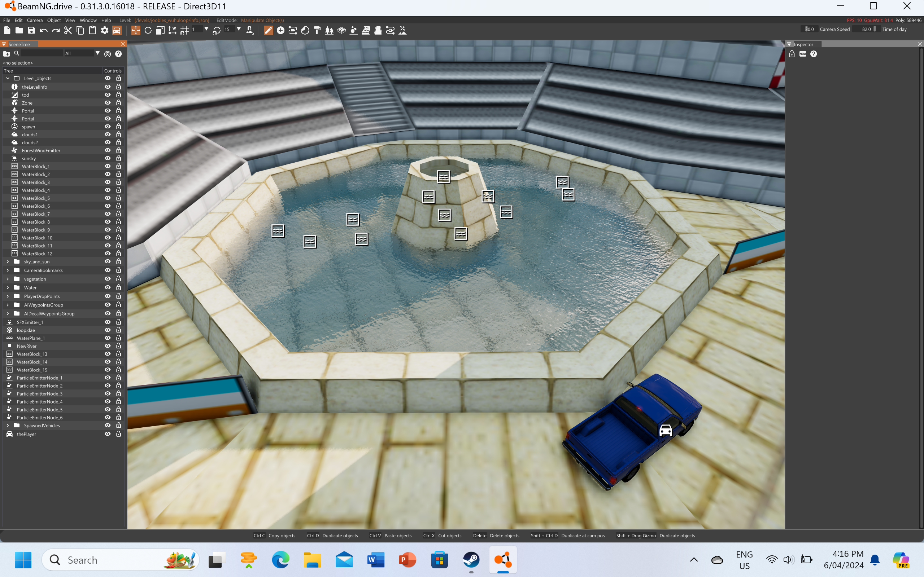The width and height of the screenshot is (924, 577).
Task: Open the Window menu
Action: click(88, 20)
